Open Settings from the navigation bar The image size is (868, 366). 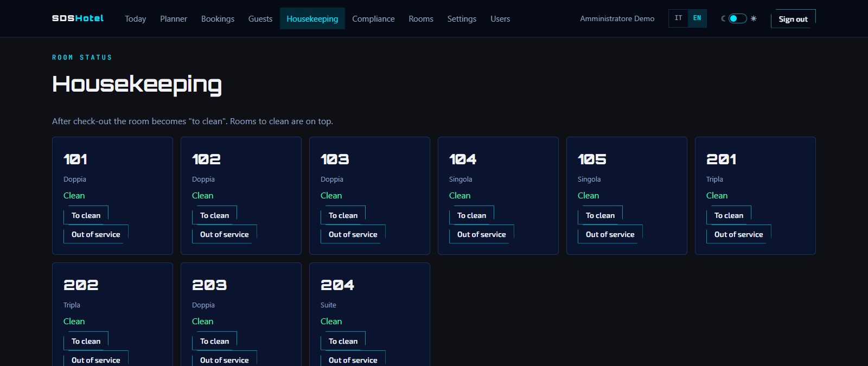click(x=462, y=18)
